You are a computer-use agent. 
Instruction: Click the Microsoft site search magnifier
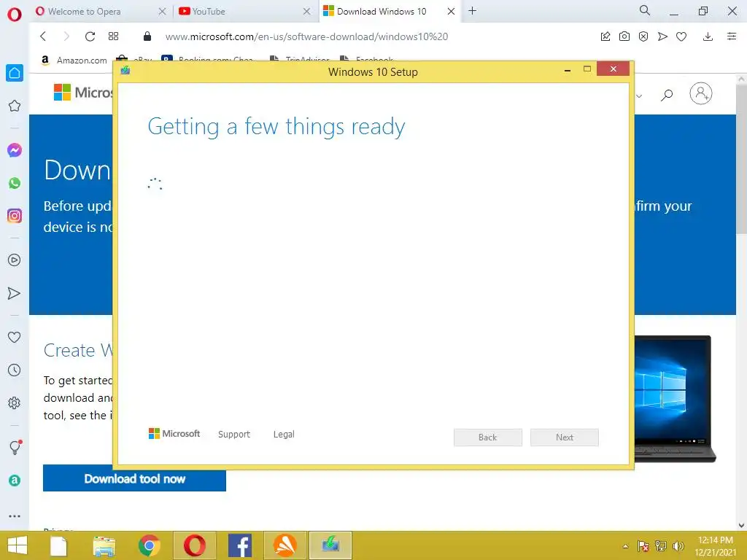click(x=667, y=96)
